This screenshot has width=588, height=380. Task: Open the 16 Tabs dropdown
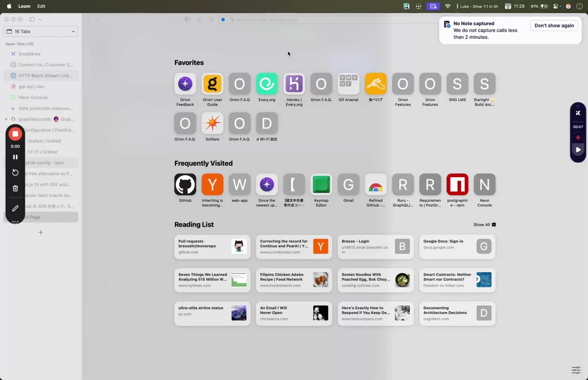pos(40,31)
